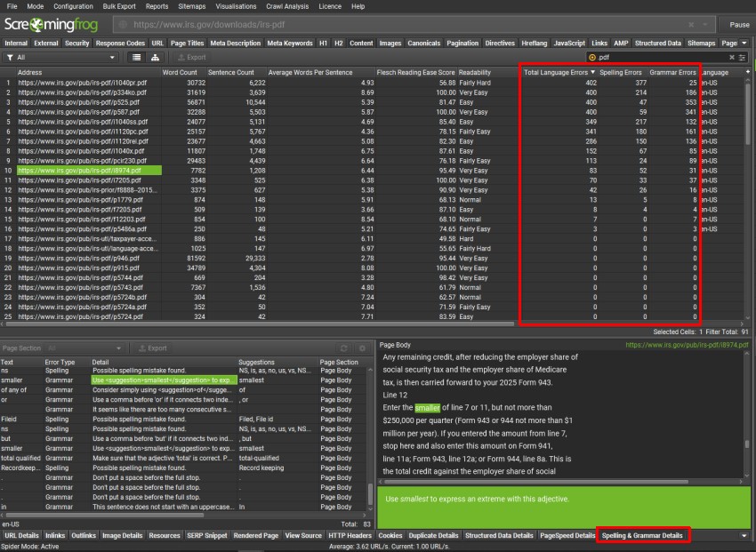Click highlighted word 'smaller' in Page Body
Screen dimensions: 756x552
point(427,407)
